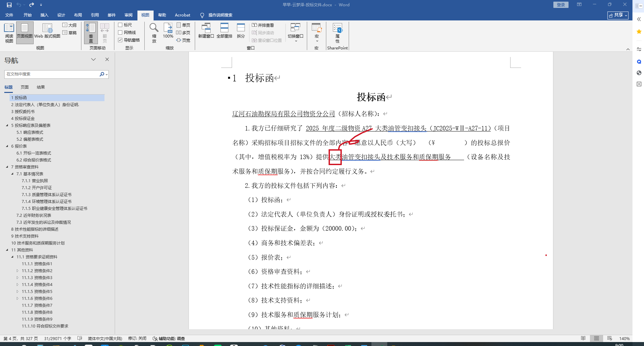This screenshot has height=346, width=644.
Task: Open the Switch Windows dropdown
Action: coord(295,33)
